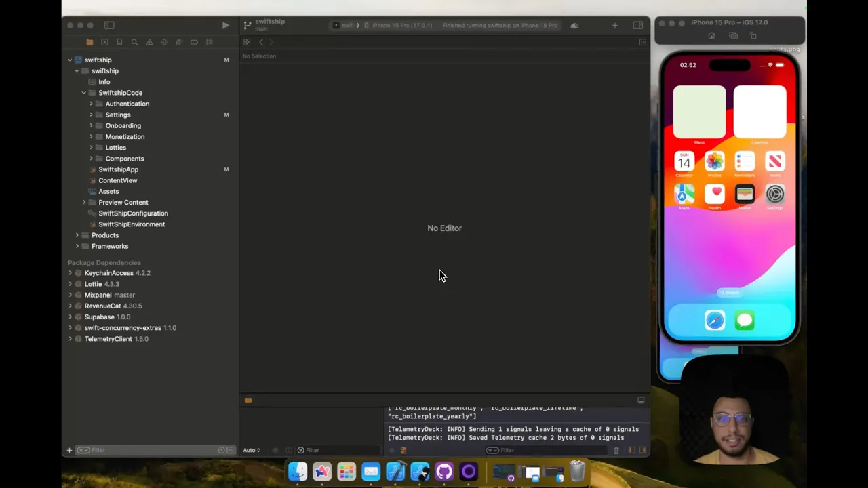This screenshot has width=868, height=488.
Task: Clear the console with trash icon
Action: 616,450
